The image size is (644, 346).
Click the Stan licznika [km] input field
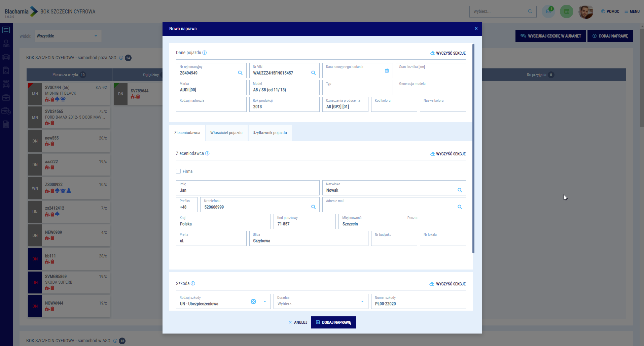[x=430, y=72]
